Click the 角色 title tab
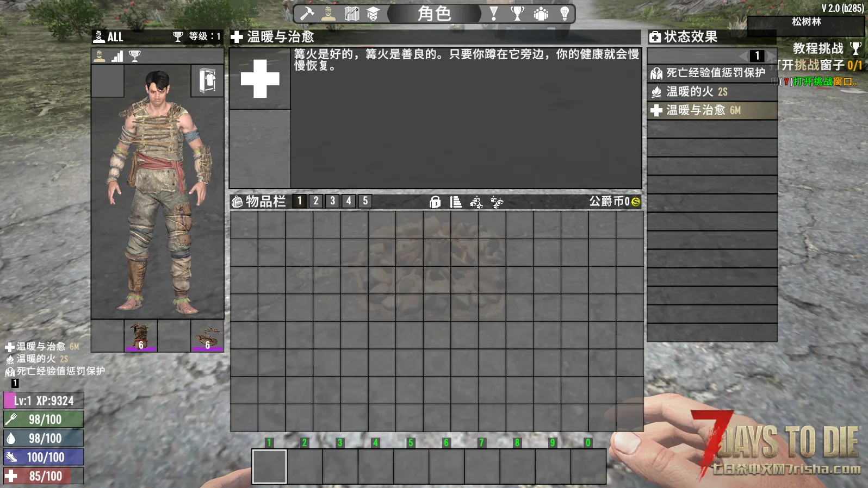Image resolution: width=868 pixels, height=488 pixels. 434,14
